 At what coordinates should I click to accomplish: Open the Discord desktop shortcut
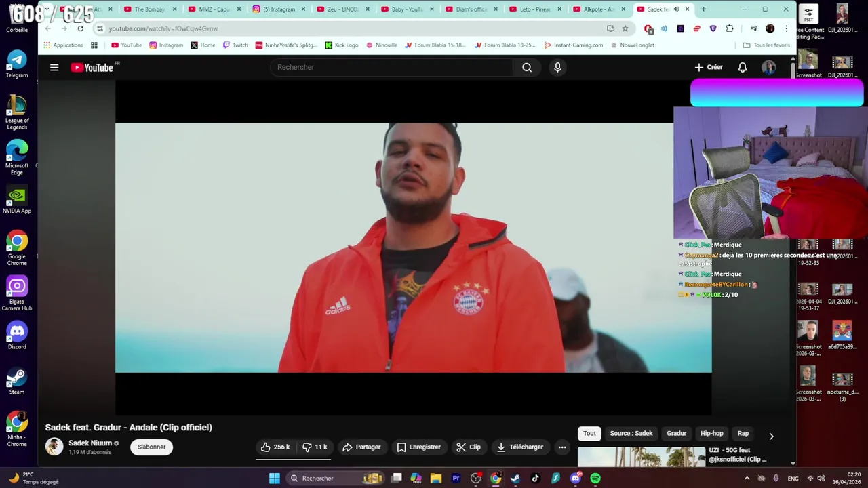tap(17, 336)
